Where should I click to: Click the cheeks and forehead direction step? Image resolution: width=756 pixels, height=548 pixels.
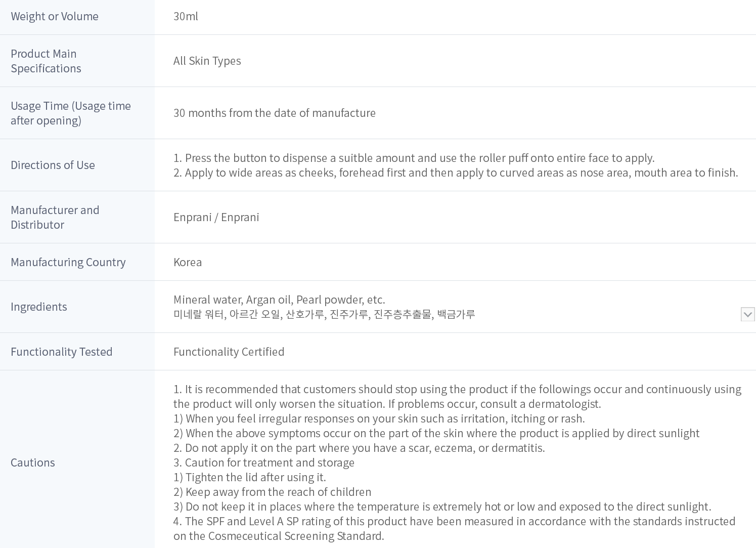pyautogui.click(x=455, y=173)
